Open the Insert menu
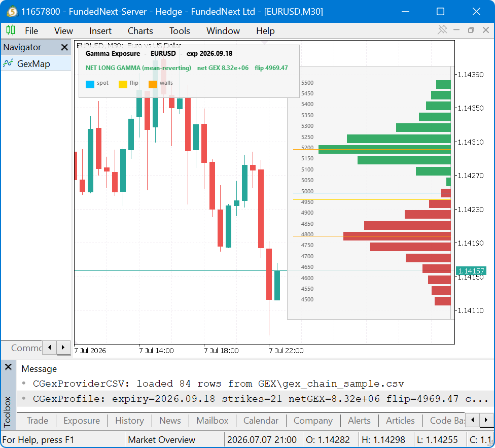The width and height of the screenshot is (495, 448). point(100,31)
